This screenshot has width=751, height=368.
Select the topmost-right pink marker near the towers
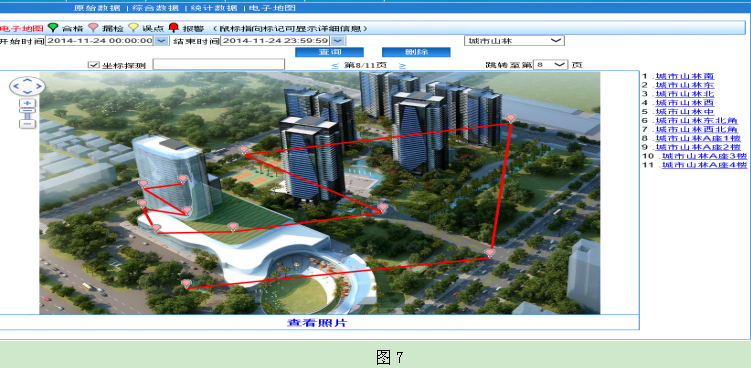pos(511,118)
